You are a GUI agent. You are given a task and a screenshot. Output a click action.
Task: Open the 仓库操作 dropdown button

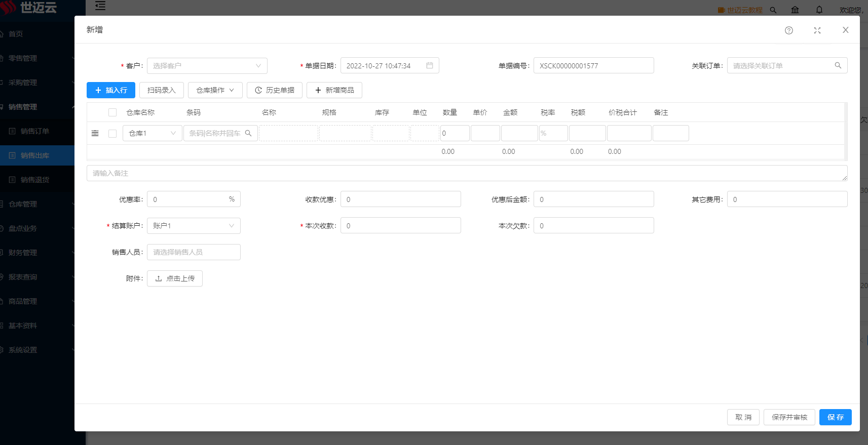click(215, 90)
